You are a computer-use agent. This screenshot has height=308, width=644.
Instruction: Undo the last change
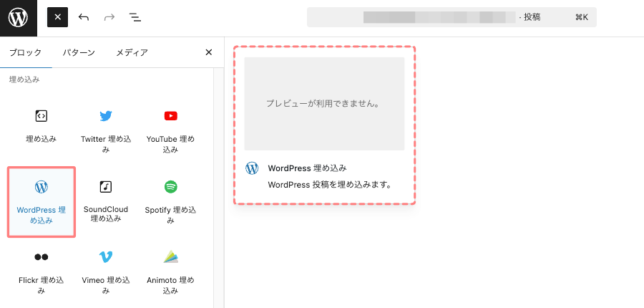tap(84, 17)
